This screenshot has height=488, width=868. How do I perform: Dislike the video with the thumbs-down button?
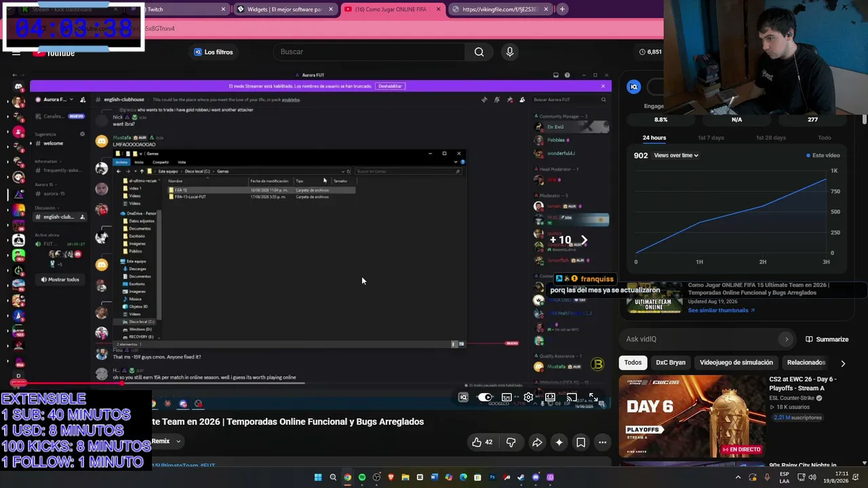(x=511, y=443)
